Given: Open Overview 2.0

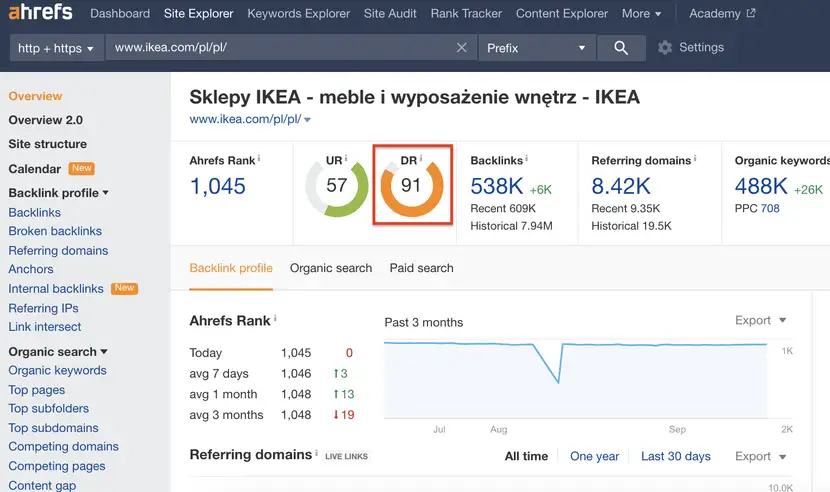Looking at the screenshot, I should [x=46, y=120].
